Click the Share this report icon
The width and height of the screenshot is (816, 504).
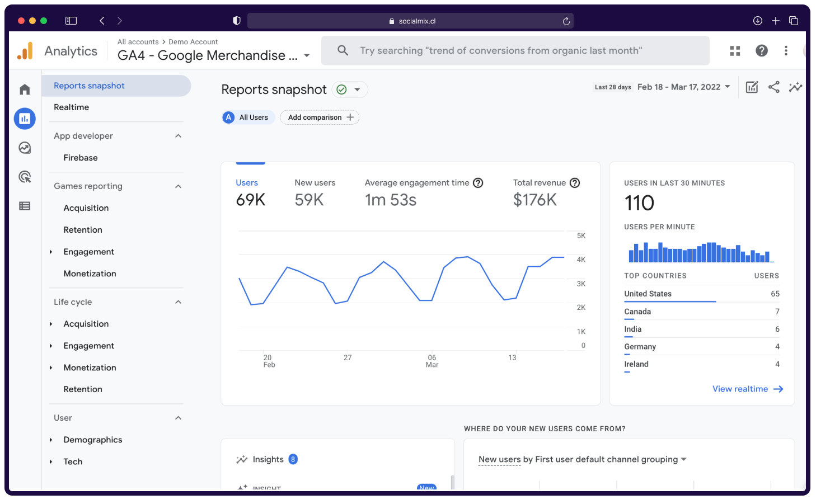[774, 87]
